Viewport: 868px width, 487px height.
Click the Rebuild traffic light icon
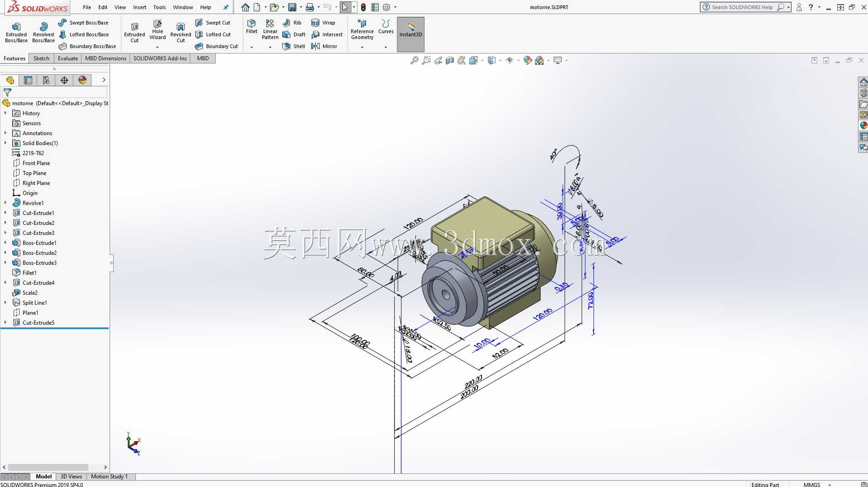tap(363, 7)
